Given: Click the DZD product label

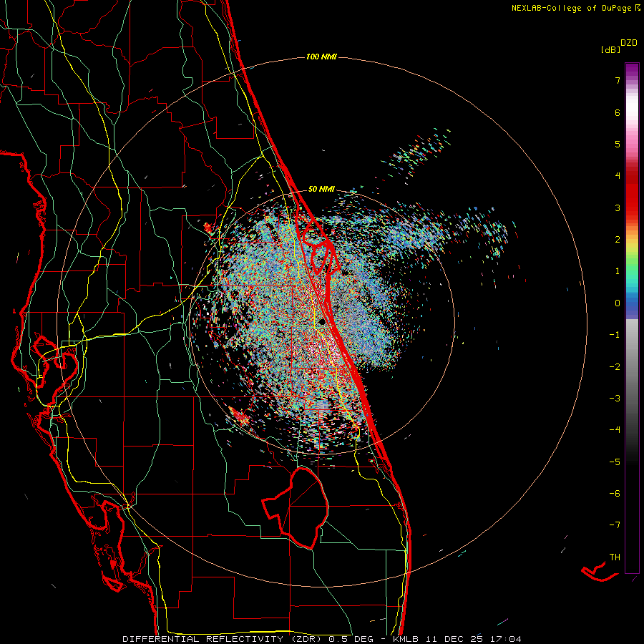Looking at the screenshot, I should [629, 43].
